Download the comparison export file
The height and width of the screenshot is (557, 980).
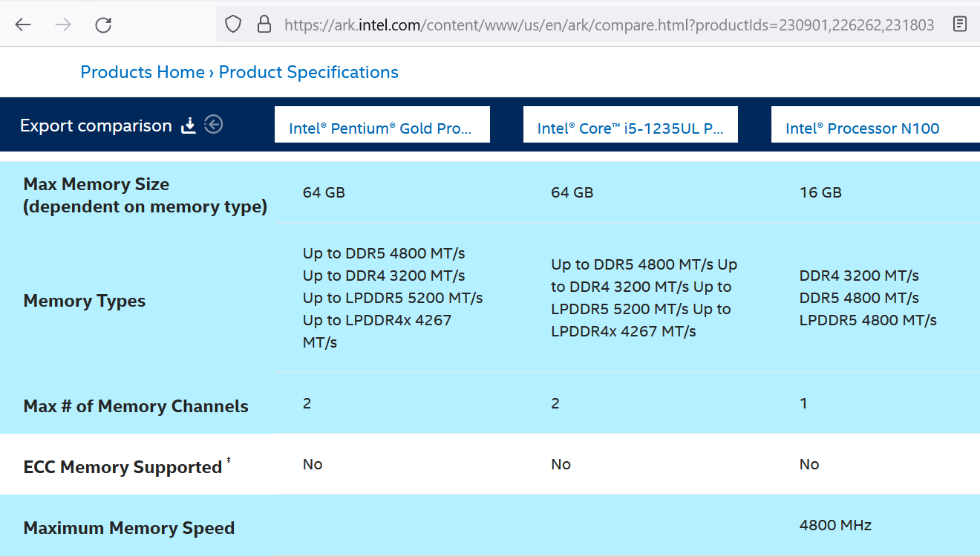click(189, 126)
